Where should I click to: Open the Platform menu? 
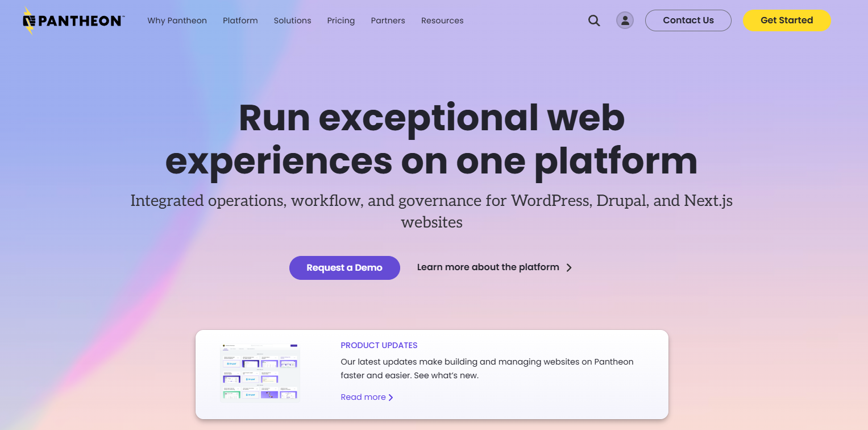[x=240, y=20]
